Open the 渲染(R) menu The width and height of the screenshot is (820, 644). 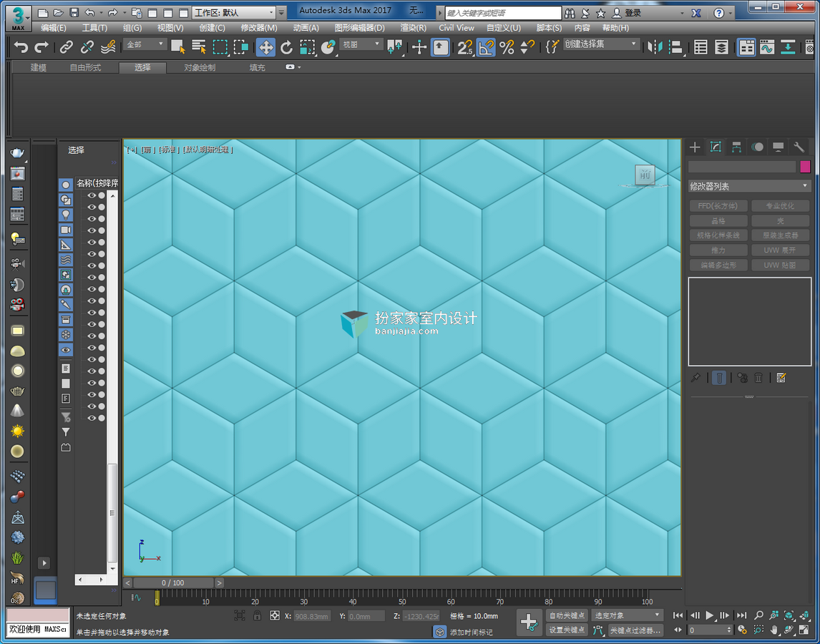point(413,28)
